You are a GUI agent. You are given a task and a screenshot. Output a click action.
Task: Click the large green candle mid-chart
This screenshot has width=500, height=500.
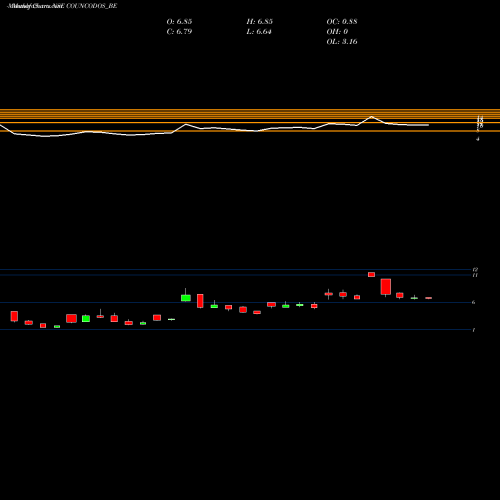(186, 298)
